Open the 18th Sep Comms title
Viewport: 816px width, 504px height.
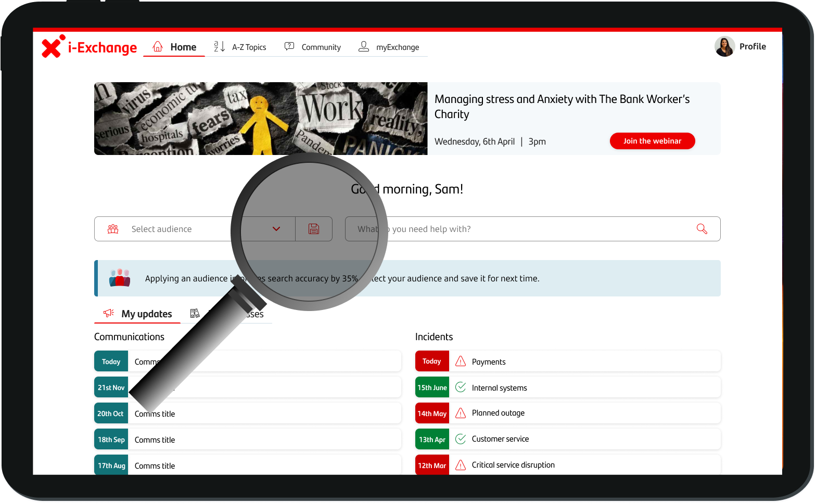(248, 439)
